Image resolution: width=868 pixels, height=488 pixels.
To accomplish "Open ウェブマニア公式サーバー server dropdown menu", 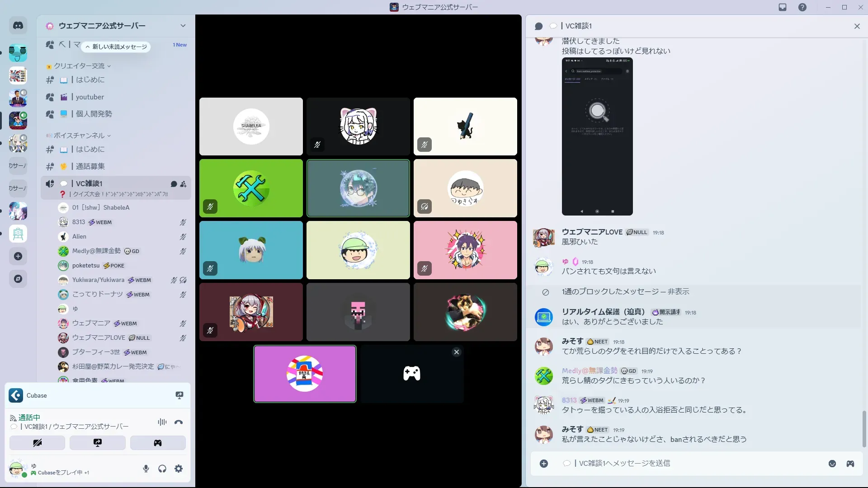I will tap(183, 26).
